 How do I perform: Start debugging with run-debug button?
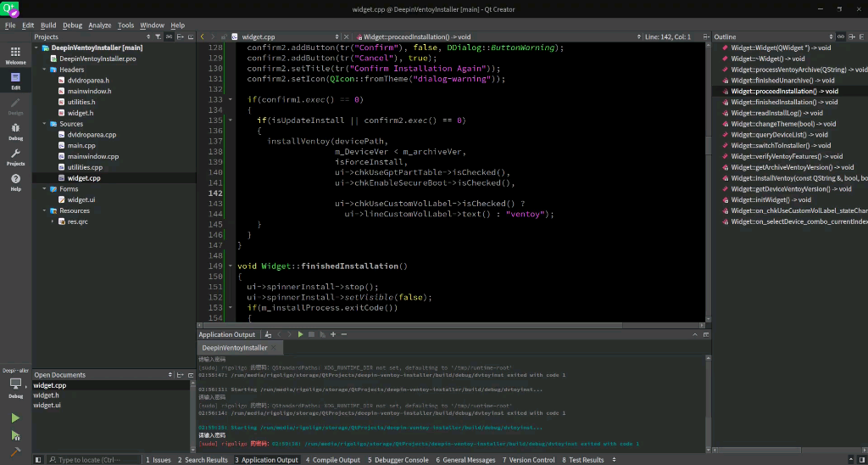[15, 435]
